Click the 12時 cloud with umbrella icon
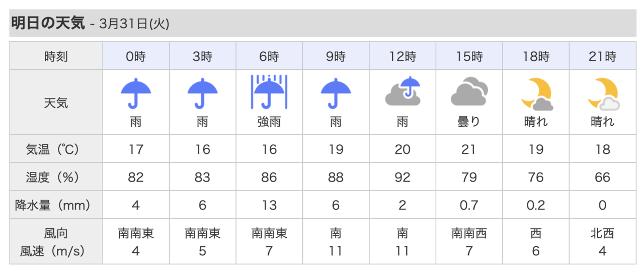This screenshot has height=273, width=644. click(x=403, y=92)
